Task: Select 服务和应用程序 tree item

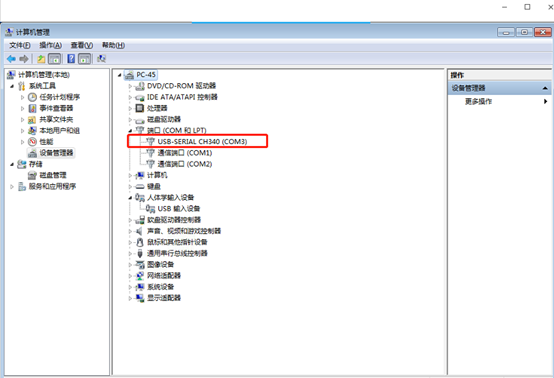Action: [x=52, y=187]
